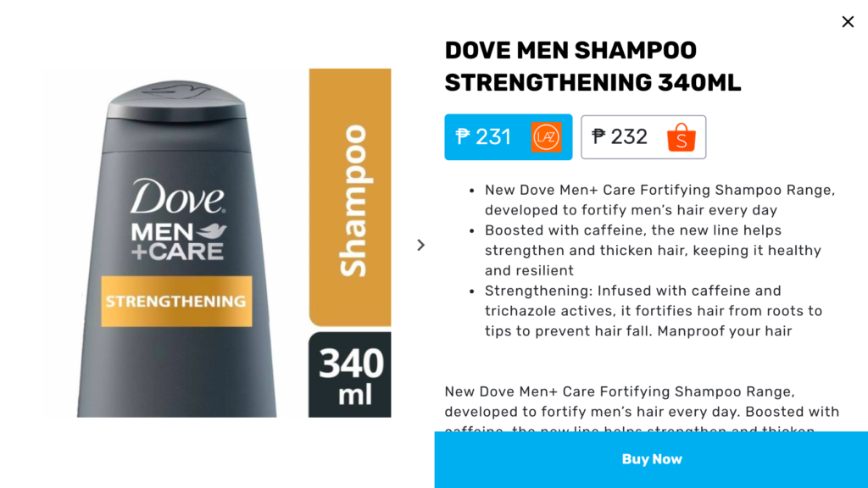The height and width of the screenshot is (488, 868).
Task: Click the dove bird emblem on bottle cap
Action: point(177,90)
